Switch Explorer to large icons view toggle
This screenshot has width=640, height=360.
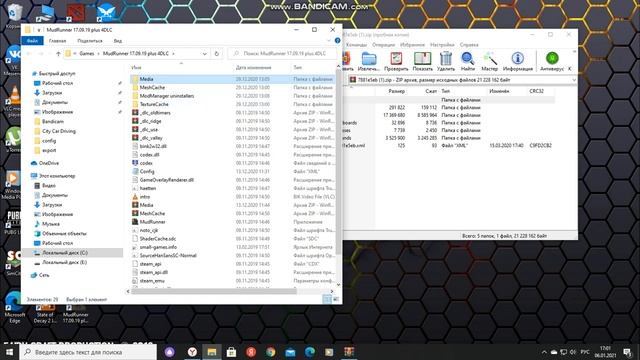[x=336, y=299]
